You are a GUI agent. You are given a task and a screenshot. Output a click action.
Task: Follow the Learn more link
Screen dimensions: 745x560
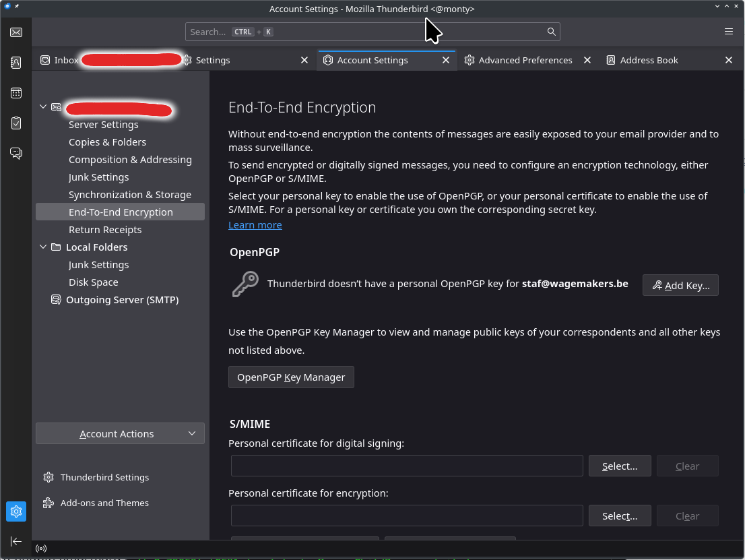pyautogui.click(x=255, y=225)
